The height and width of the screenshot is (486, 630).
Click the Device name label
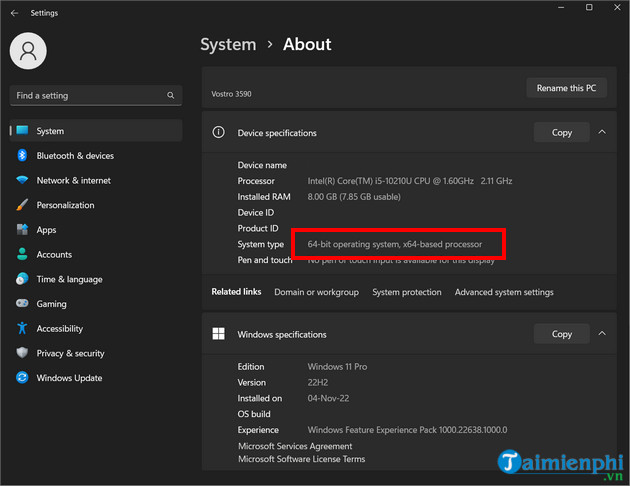pyautogui.click(x=262, y=165)
